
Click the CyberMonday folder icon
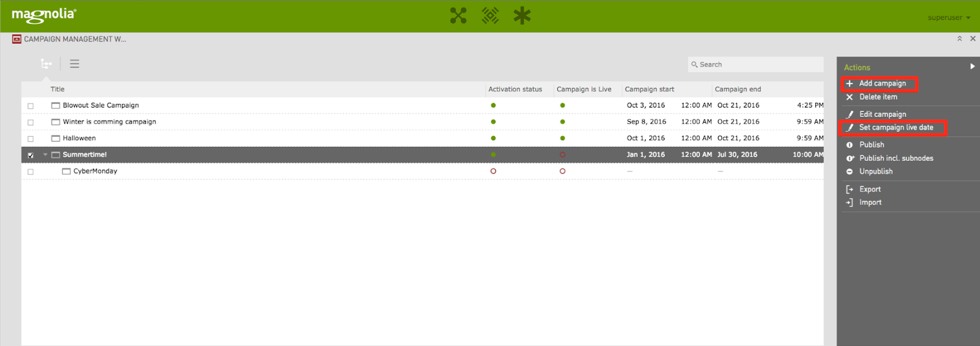[x=66, y=171]
